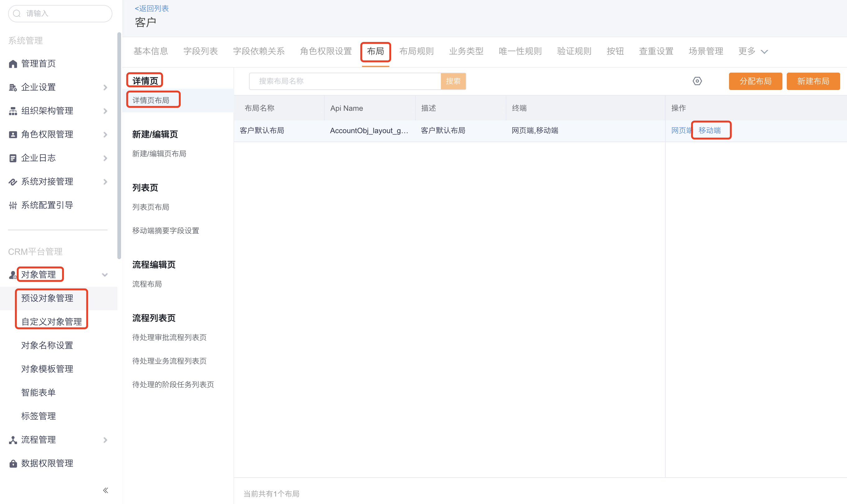Click the building icon beside 企业设置
Screen dimensions: 847x504
point(13,87)
